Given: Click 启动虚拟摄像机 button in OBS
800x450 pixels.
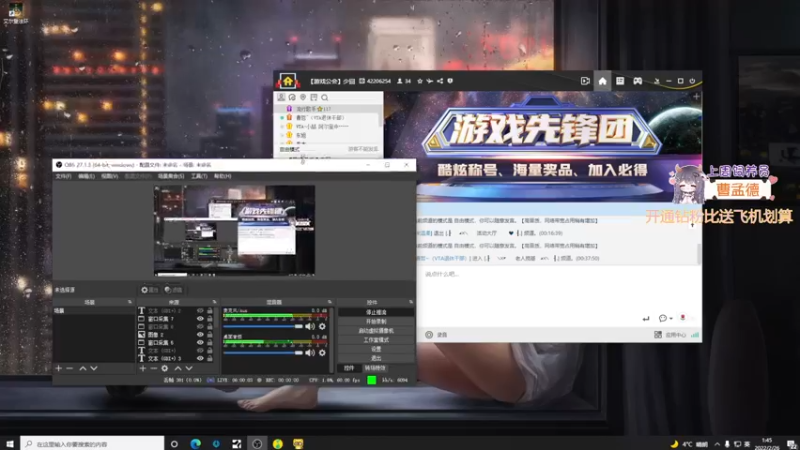Looking at the screenshot, I should pos(376,331).
